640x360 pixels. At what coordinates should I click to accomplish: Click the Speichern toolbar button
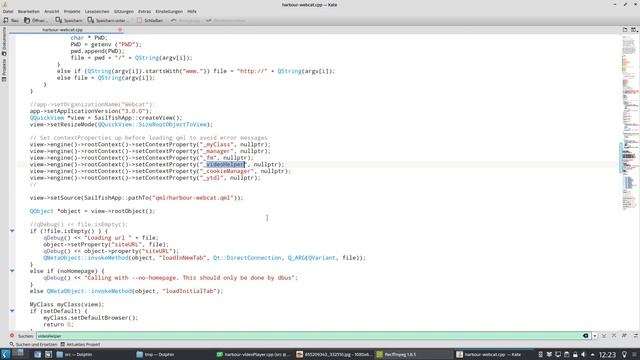69,20
